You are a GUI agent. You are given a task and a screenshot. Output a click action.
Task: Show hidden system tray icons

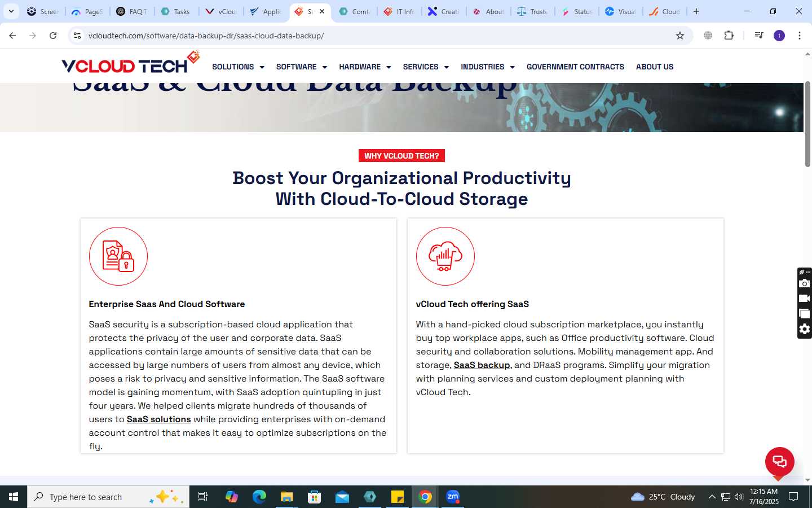tap(712, 497)
